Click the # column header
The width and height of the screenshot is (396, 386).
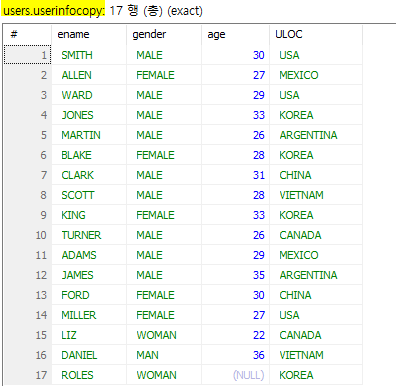(27, 34)
